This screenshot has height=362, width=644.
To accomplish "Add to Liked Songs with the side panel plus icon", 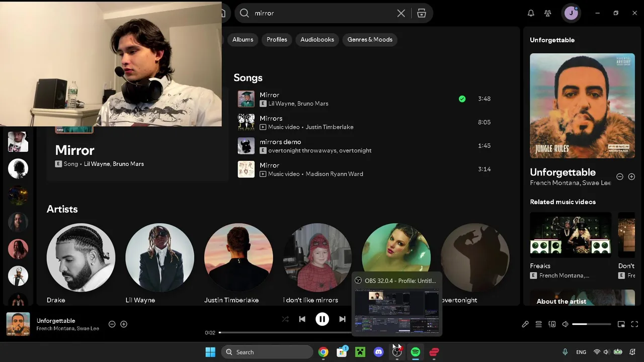I will pos(631,176).
